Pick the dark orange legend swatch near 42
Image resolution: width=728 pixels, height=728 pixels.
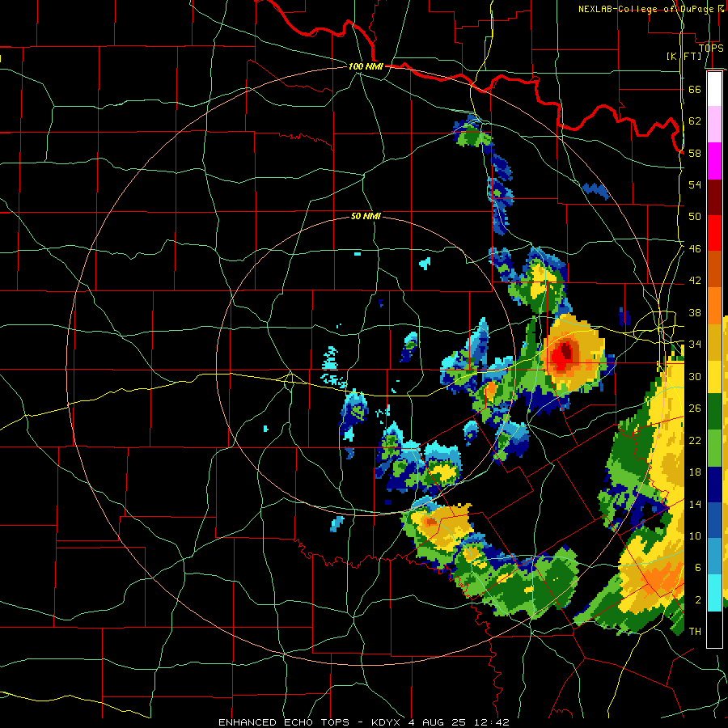(714, 269)
